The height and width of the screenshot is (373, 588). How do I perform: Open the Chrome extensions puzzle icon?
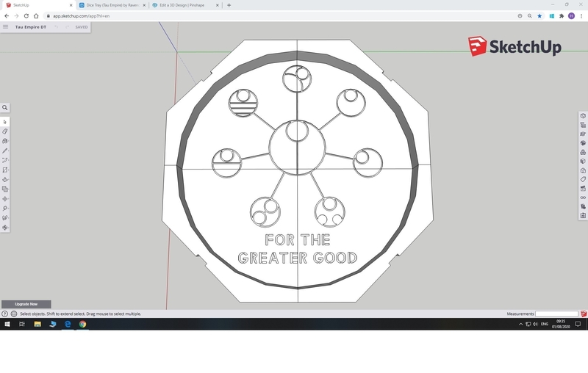(562, 15)
